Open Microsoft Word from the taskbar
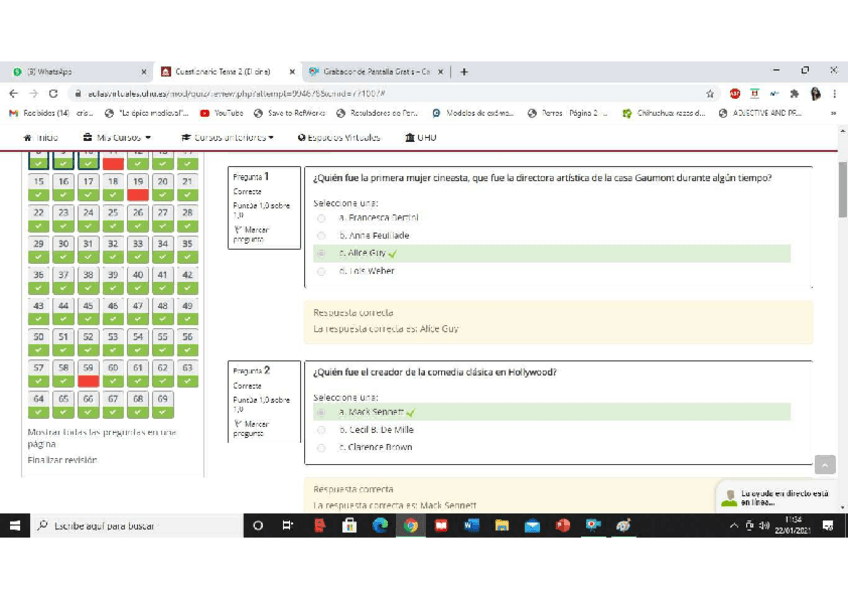 (471, 525)
